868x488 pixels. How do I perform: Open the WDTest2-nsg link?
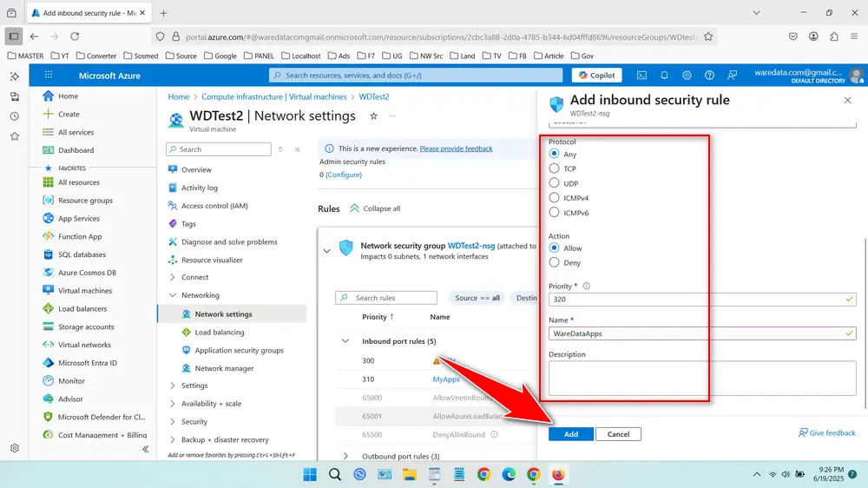471,246
